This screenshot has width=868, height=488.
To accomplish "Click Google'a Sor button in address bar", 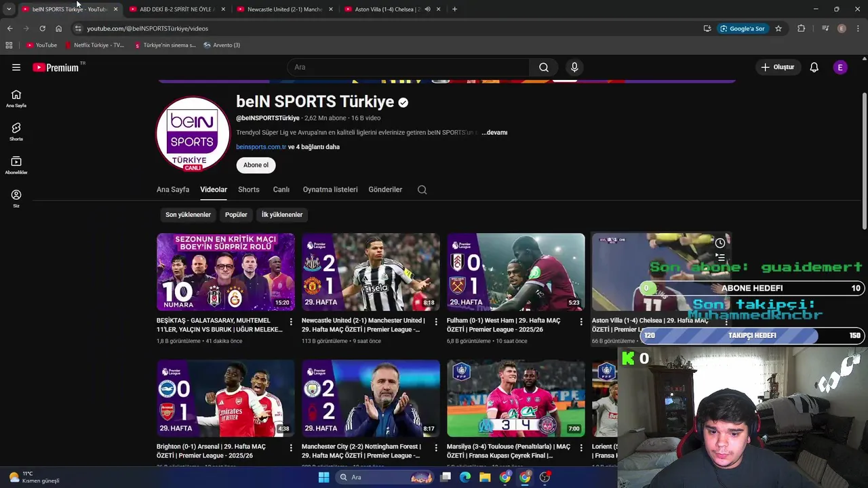I will [x=743, y=28].
